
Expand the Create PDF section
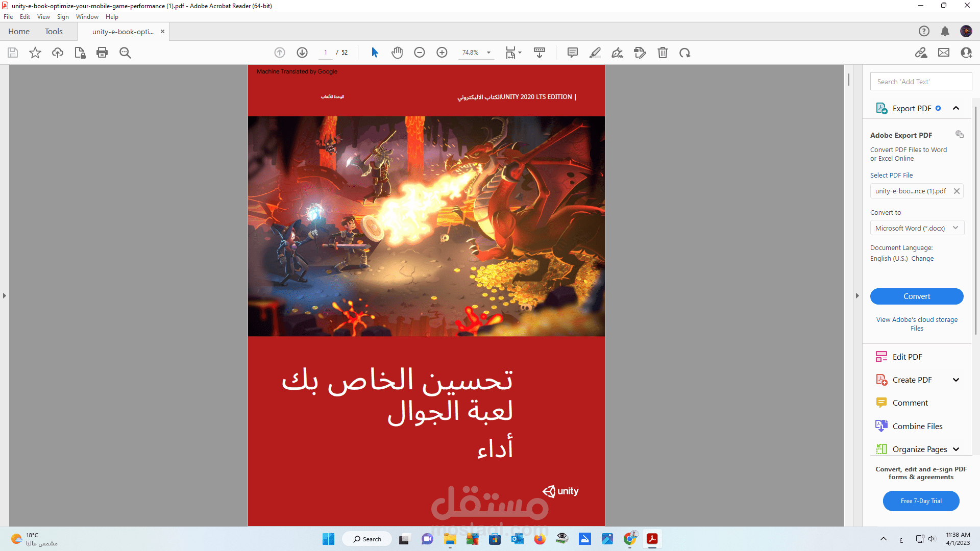click(x=956, y=380)
